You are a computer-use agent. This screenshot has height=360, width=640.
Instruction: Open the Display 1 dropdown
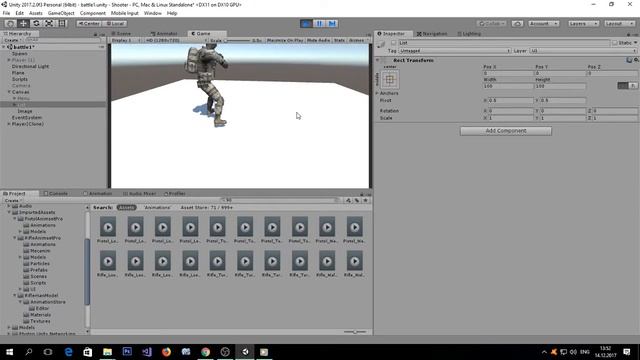[x=125, y=40]
